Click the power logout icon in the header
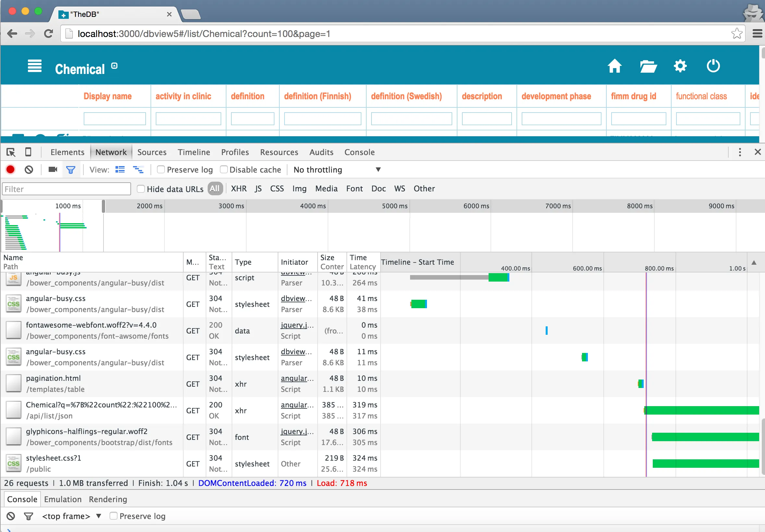The width and height of the screenshot is (765, 532). click(x=713, y=66)
